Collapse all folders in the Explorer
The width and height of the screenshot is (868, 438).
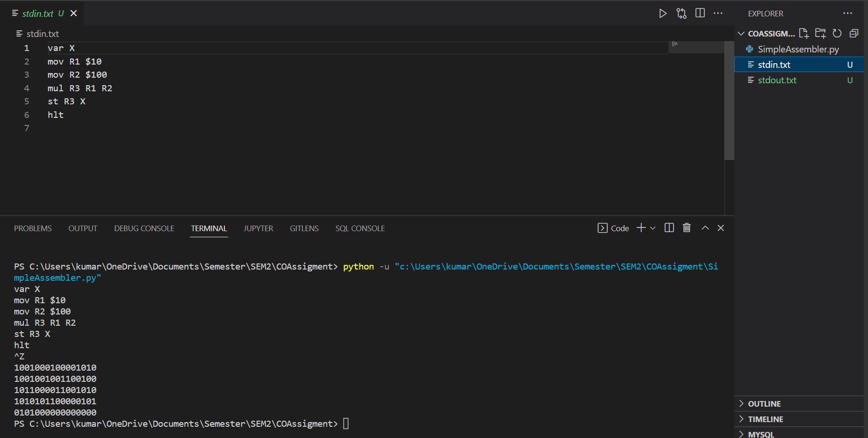(x=854, y=33)
